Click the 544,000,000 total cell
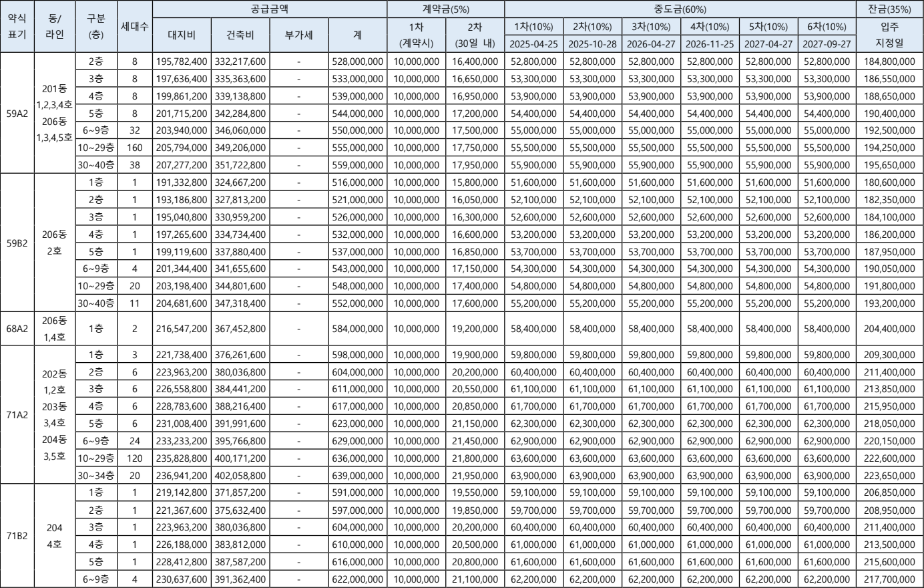Image resolution: width=924 pixels, height=588 pixels. 358,112
